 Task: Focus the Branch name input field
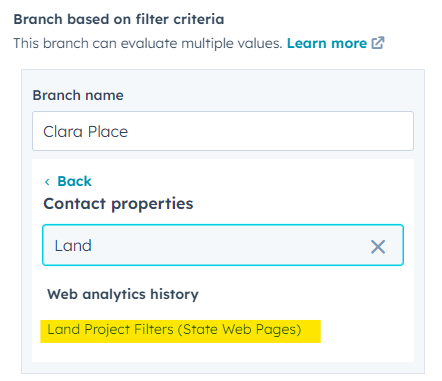[x=223, y=131]
